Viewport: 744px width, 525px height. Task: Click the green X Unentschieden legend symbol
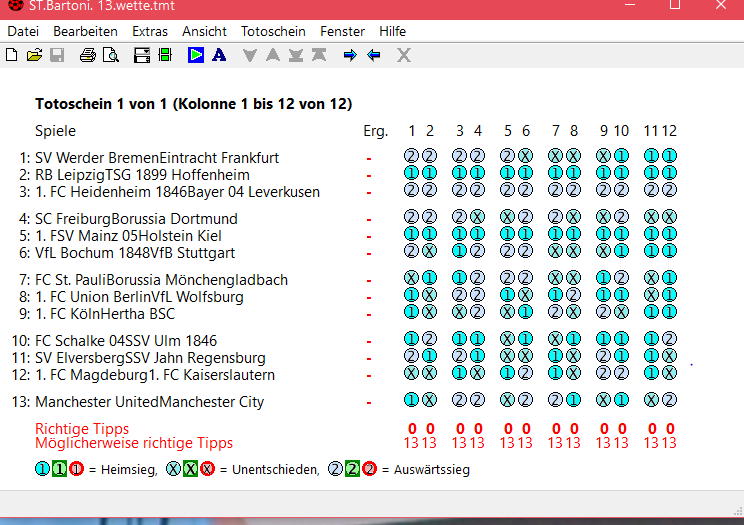(190, 469)
